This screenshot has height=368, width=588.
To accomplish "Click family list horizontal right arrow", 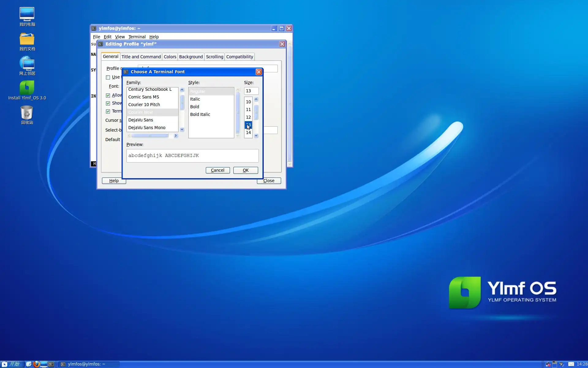I will coord(176,136).
